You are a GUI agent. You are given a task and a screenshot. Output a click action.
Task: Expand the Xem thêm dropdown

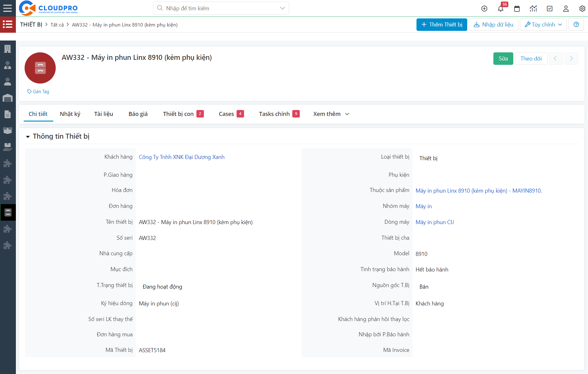click(x=331, y=114)
